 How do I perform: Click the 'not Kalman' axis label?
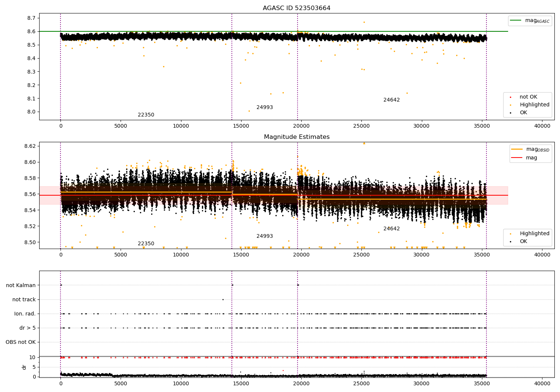pos(21,285)
